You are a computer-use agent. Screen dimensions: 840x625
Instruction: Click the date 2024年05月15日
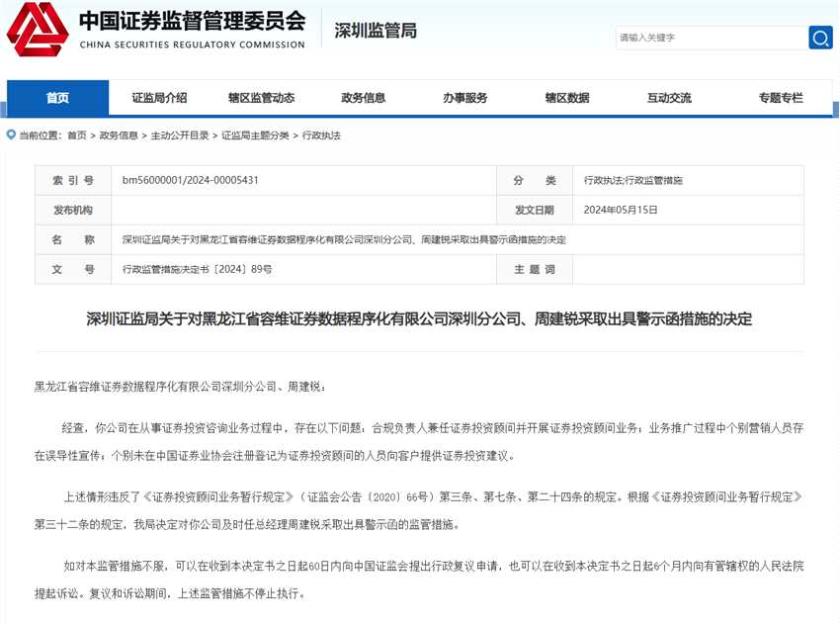(x=621, y=210)
